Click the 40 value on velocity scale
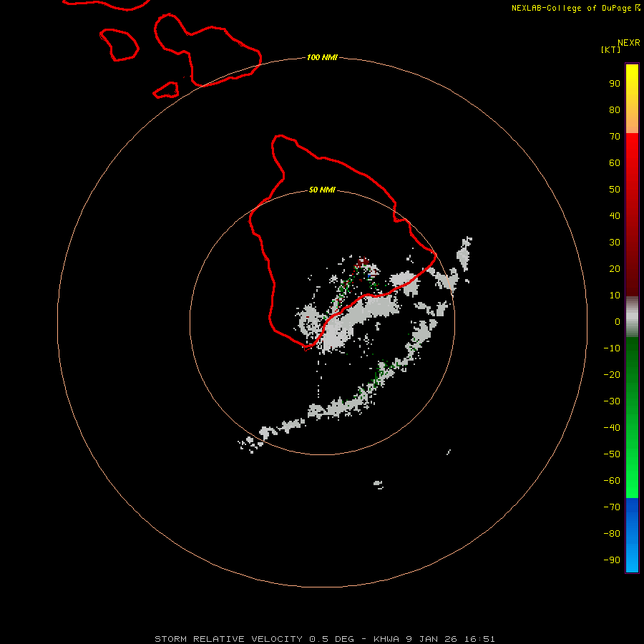 click(615, 215)
